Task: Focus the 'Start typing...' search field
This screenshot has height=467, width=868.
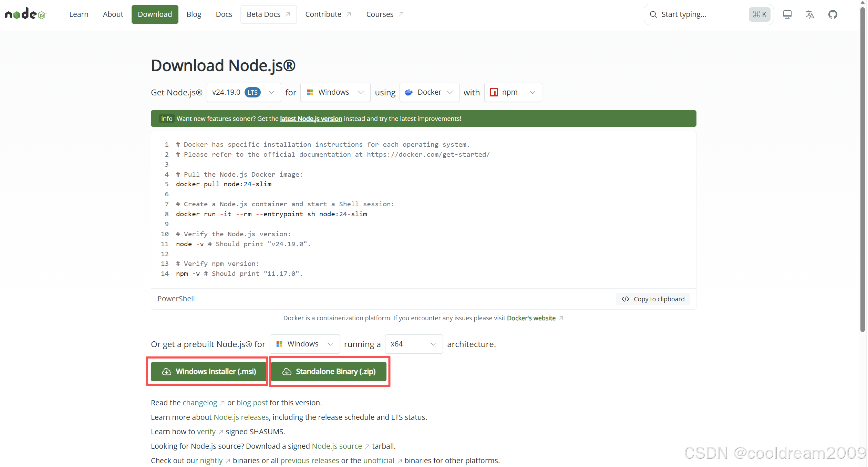Action: [x=709, y=14]
